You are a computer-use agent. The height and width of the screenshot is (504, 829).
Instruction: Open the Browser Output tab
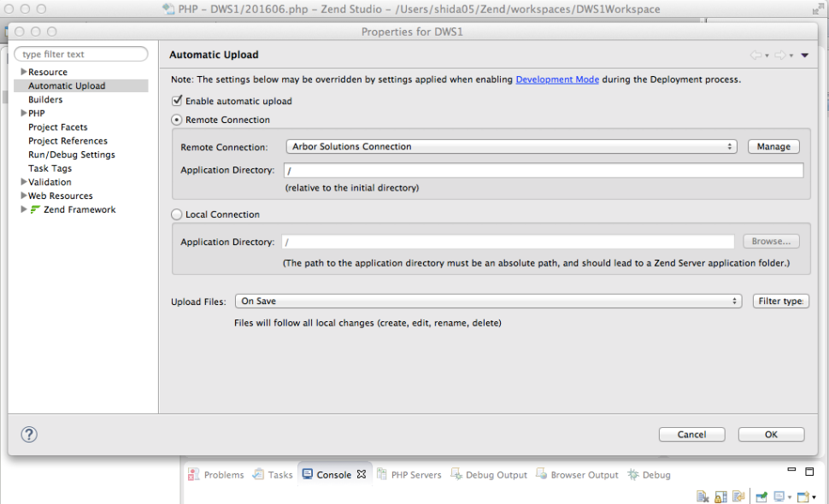(578, 474)
